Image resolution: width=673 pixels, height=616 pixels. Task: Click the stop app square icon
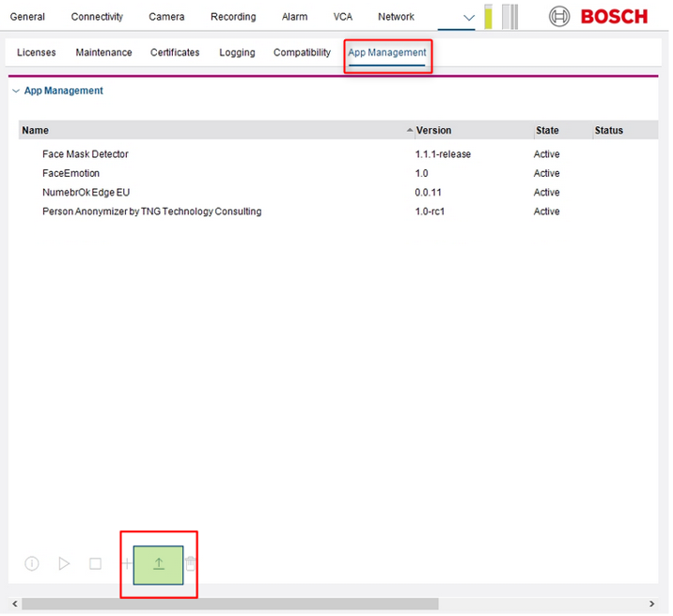95,563
